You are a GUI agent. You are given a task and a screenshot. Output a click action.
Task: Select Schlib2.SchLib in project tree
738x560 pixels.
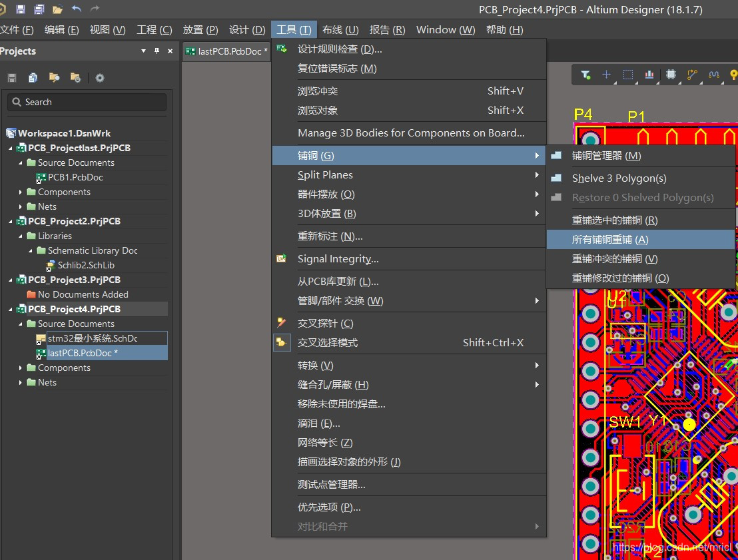(86, 266)
